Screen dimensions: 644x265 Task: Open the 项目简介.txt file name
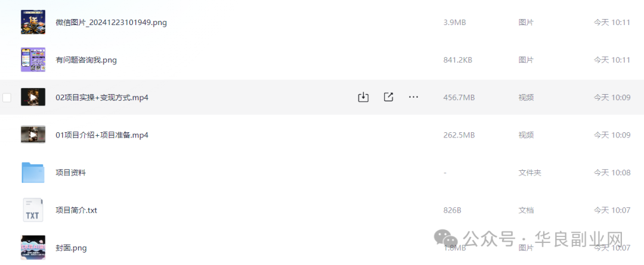tap(76, 210)
